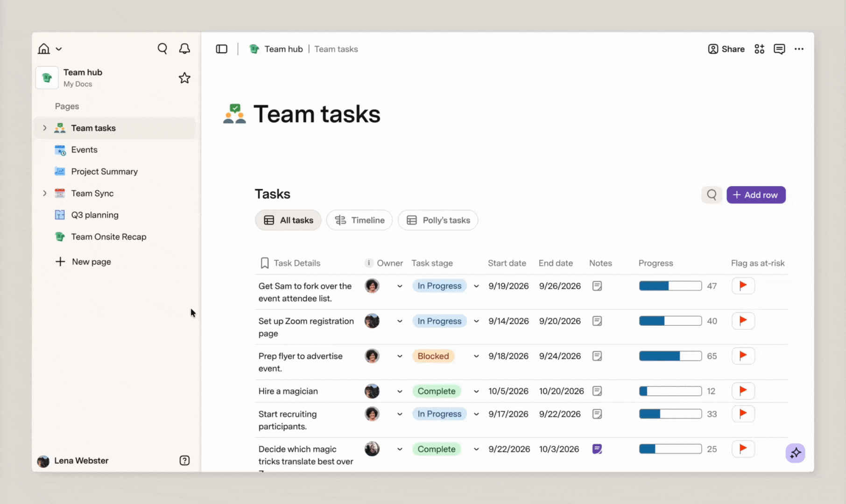The image size is (846, 504).
Task: Flag Start recruiting participants as at-risk
Action: pyautogui.click(x=743, y=413)
